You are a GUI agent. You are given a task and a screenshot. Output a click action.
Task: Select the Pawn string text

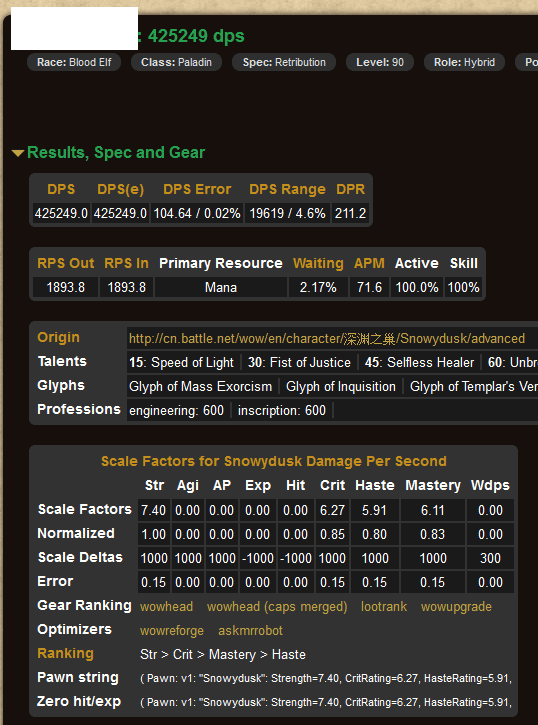coord(326,678)
